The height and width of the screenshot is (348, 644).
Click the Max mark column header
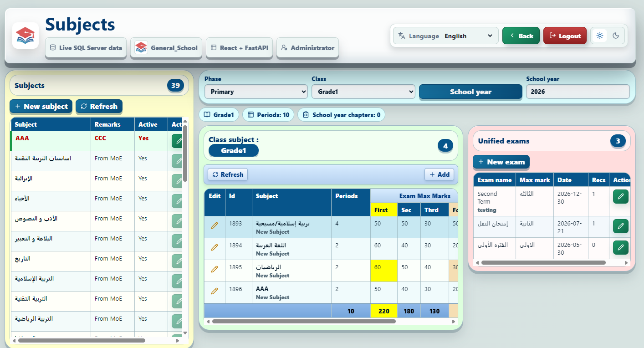[535, 180]
